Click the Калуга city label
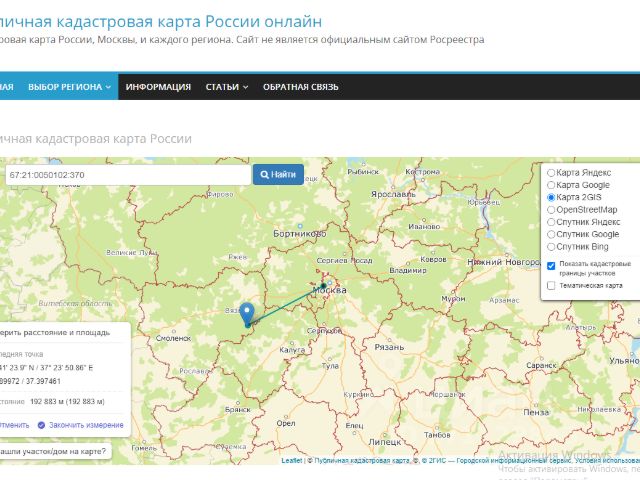 click(292, 350)
